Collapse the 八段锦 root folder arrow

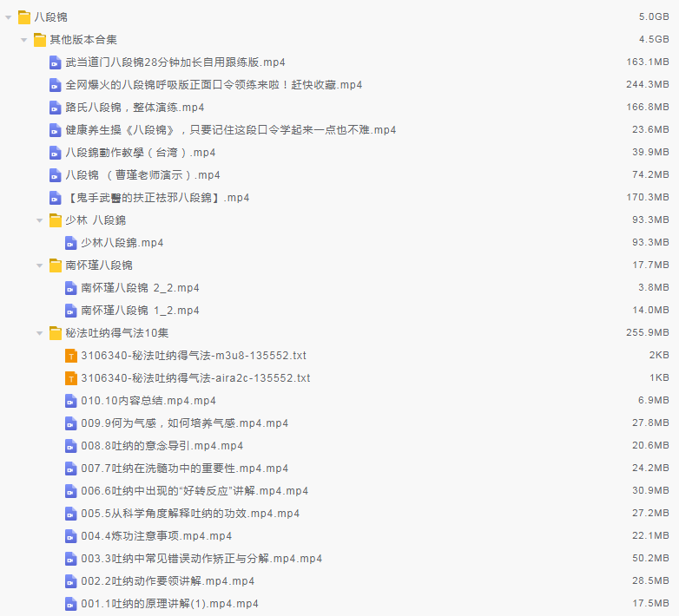tap(9, 17)
